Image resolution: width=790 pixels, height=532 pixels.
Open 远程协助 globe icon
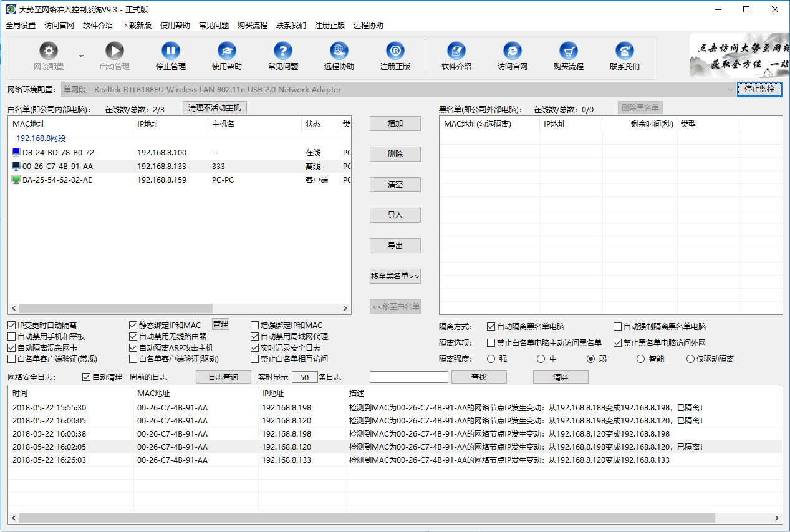(339, 51)
